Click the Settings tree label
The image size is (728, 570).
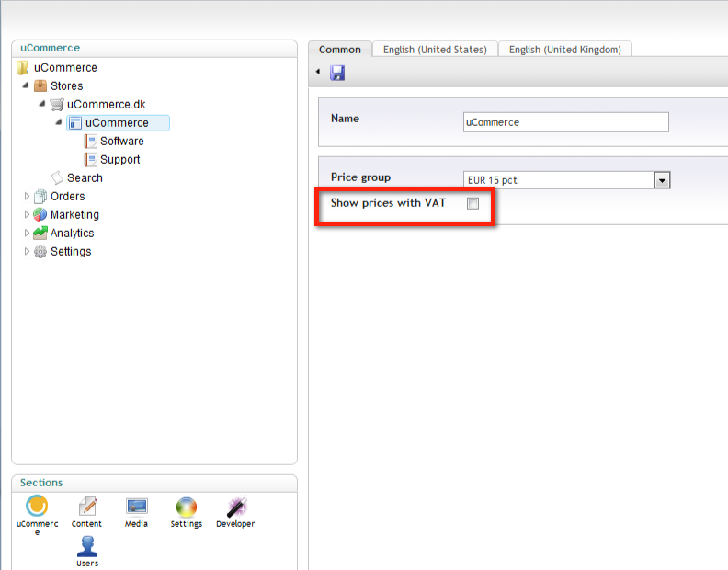tap(71, 252)
